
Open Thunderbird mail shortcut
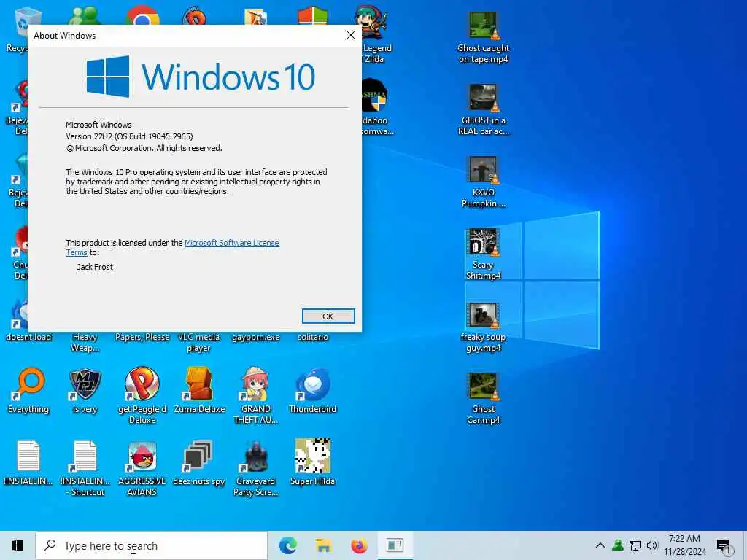312,391
